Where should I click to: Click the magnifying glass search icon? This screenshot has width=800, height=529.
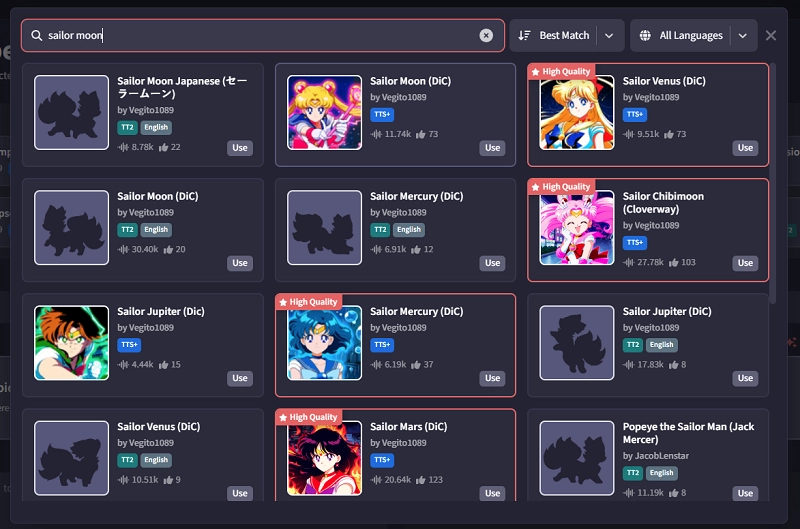[x=37, y=35]
